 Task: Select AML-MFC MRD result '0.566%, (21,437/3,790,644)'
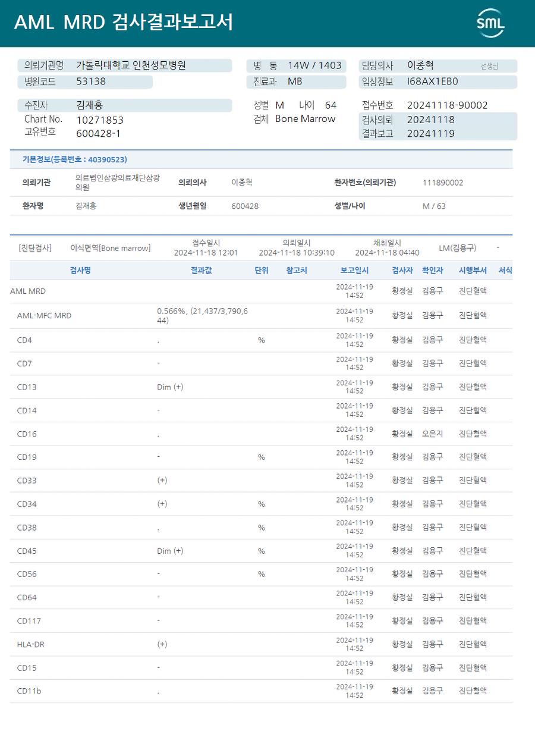[203, 316]
